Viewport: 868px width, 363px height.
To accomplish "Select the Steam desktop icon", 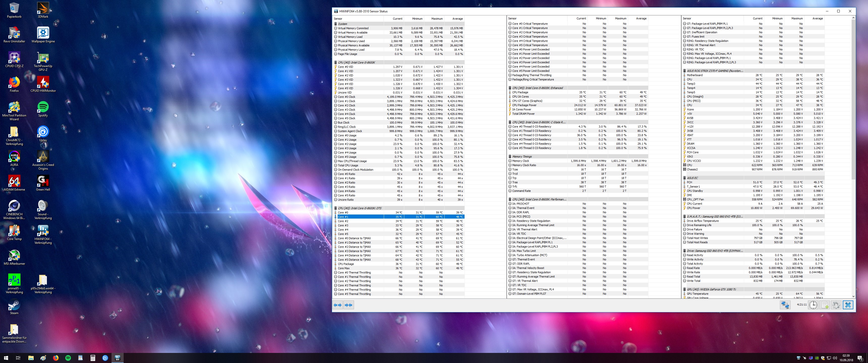I will (x=14, y=307).
